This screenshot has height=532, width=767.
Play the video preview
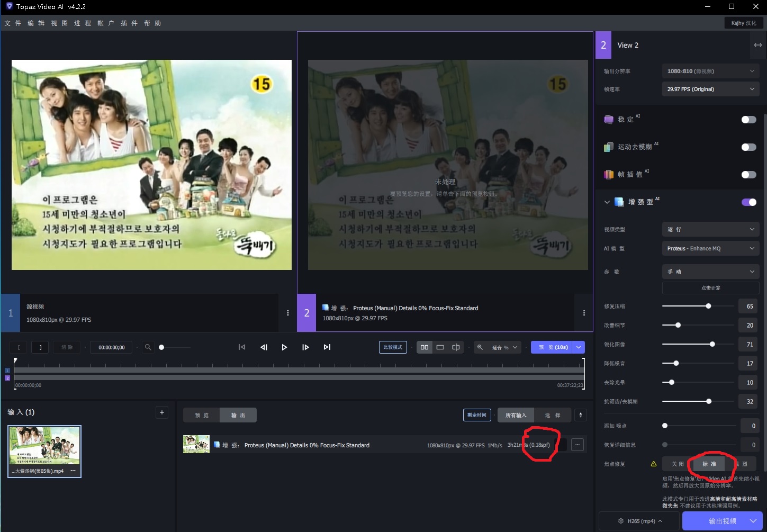(284, 347)
